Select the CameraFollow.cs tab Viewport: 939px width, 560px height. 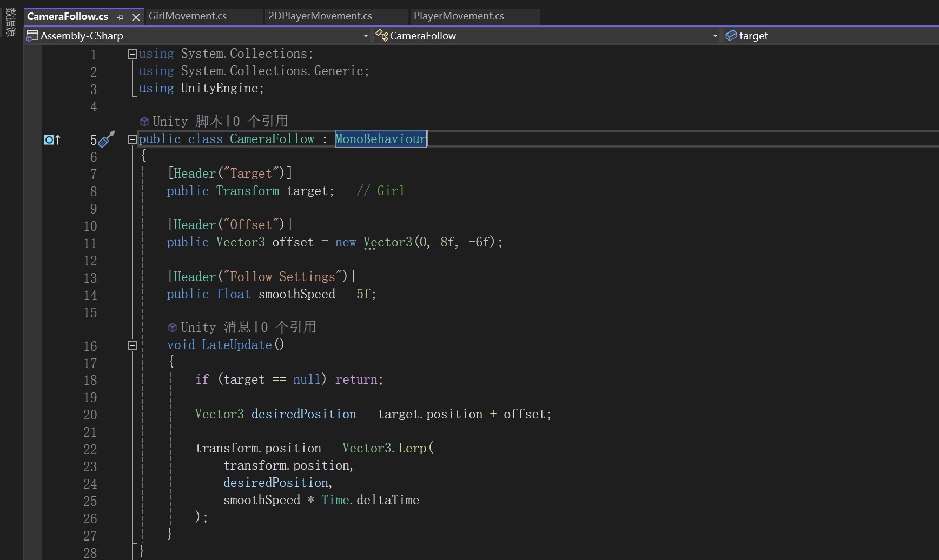68,16
